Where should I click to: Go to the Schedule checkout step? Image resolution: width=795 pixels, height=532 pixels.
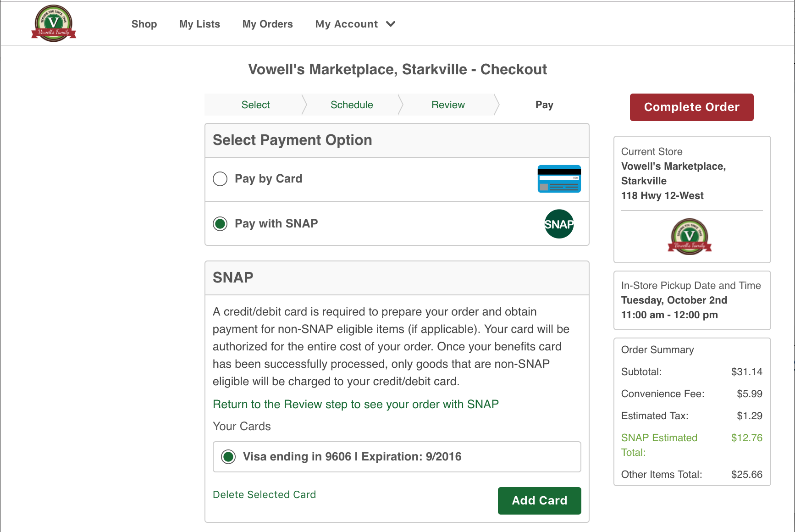click(x=352, y=105)
